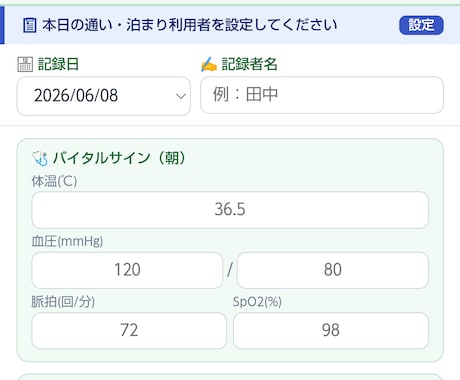460x380 pixels.
Task: Click the バイタルサイン(朝) heading
Action: pyautogui.click(x=119, y=158)
